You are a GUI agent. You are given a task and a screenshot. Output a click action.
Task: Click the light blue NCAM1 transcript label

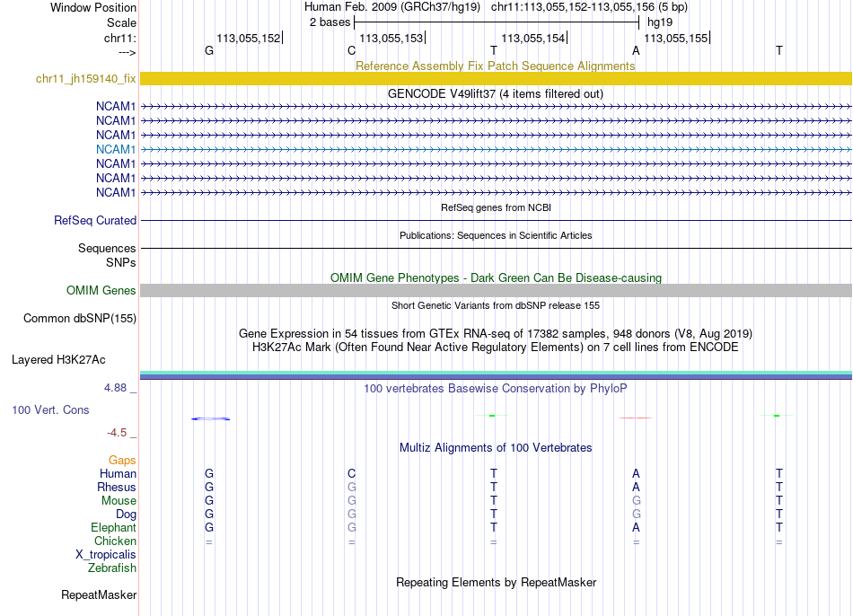pos(115,149)
